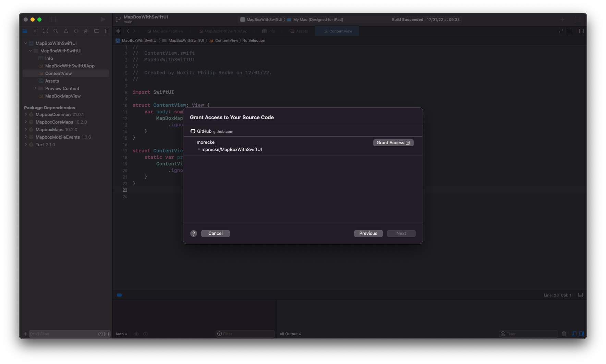Open the adjust editor options icon

pos(570,31)
